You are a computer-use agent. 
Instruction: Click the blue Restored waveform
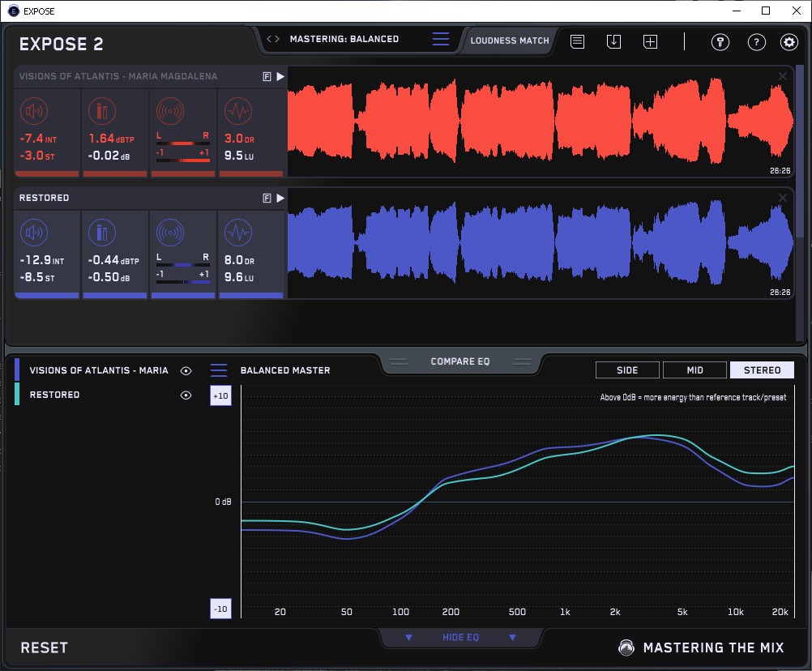[x=541, y=243]
